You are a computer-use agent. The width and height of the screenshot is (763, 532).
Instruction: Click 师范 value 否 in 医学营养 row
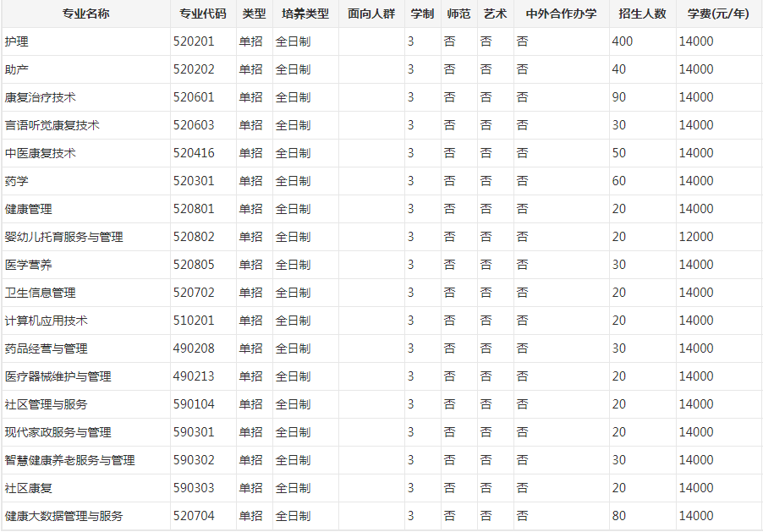point(450,265)
